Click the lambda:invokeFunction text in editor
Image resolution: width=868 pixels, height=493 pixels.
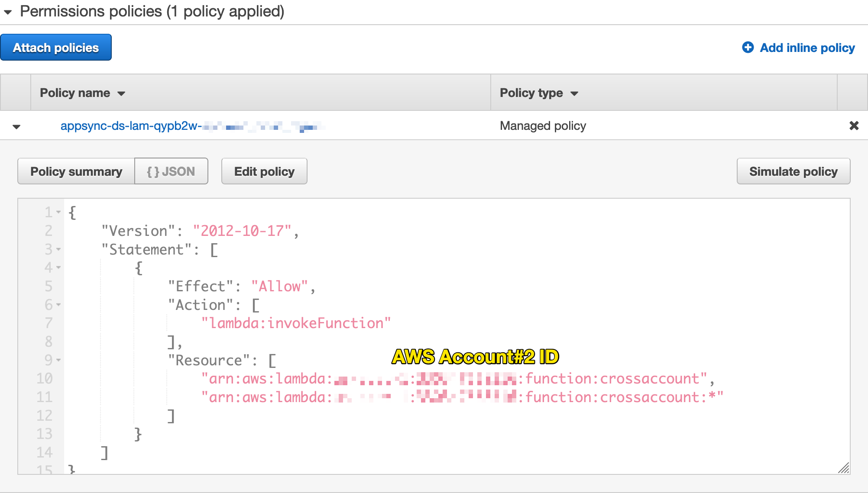tap(296, 323)
